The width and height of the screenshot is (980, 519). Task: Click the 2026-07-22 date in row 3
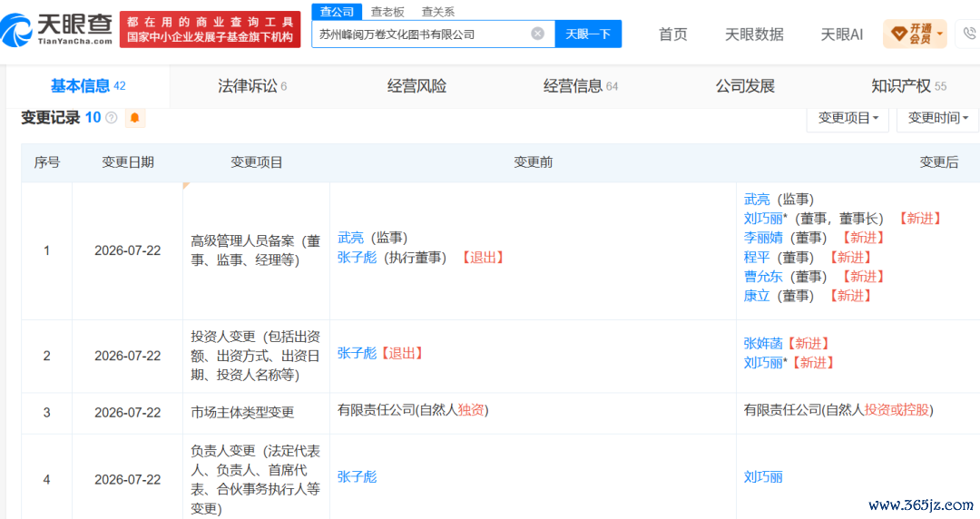click(128, 413)
